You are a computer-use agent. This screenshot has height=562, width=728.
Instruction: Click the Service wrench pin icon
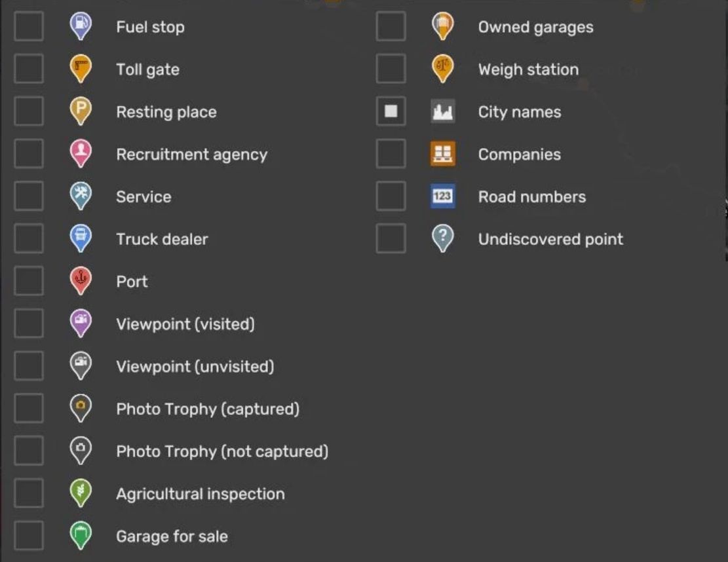tap(81, 196)
